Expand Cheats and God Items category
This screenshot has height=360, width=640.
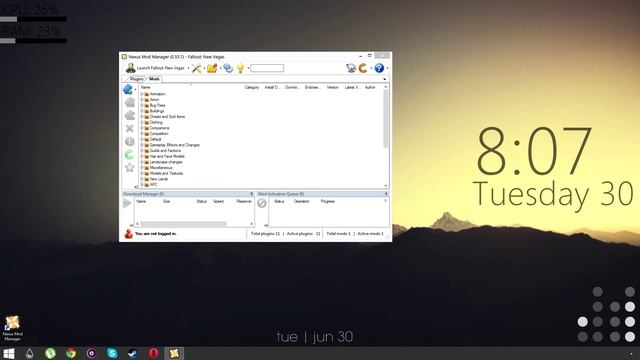coord(142,117)
